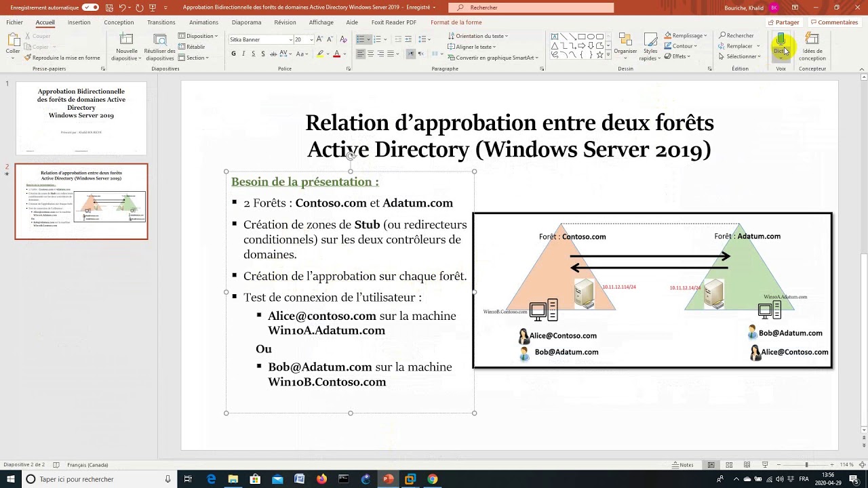Switch to the Insertion tab
The image size is (868, 488).
(x=79, y=22)
